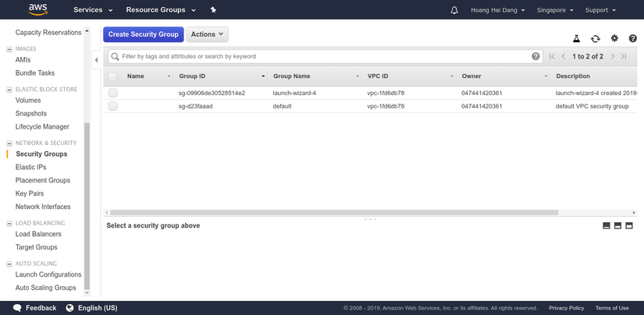Image resolution: width=644 pixels, height=315 pixels.
Task: Open table settings gear icon
Action: click(614, 38)
